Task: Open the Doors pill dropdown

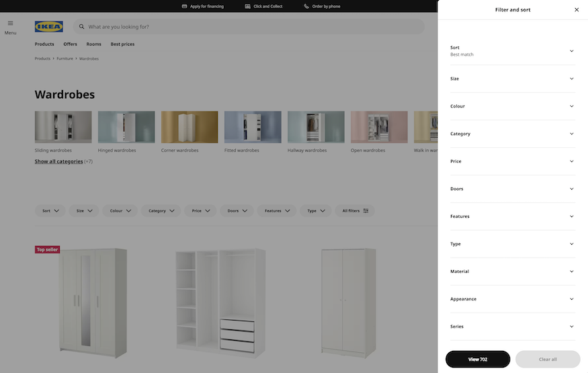Action: coord(237,210)
